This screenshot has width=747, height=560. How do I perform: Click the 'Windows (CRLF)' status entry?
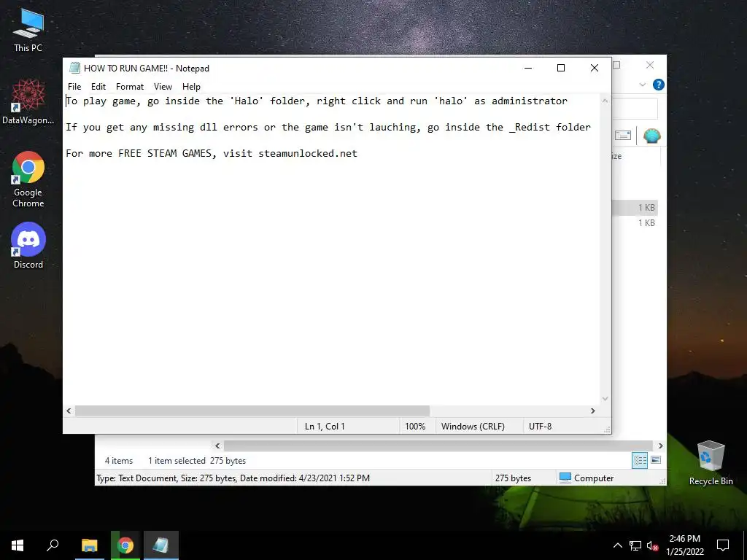[x=473, y=426]
